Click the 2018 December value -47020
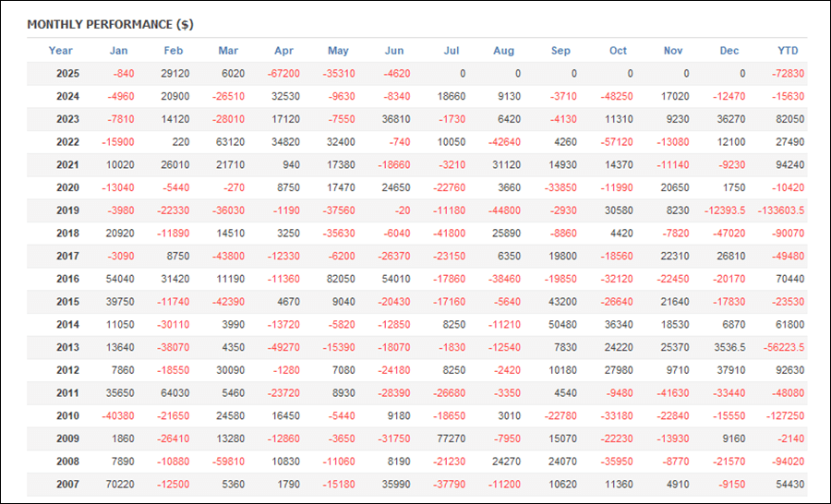Viewport: 831px width, 504px height. 729,234
